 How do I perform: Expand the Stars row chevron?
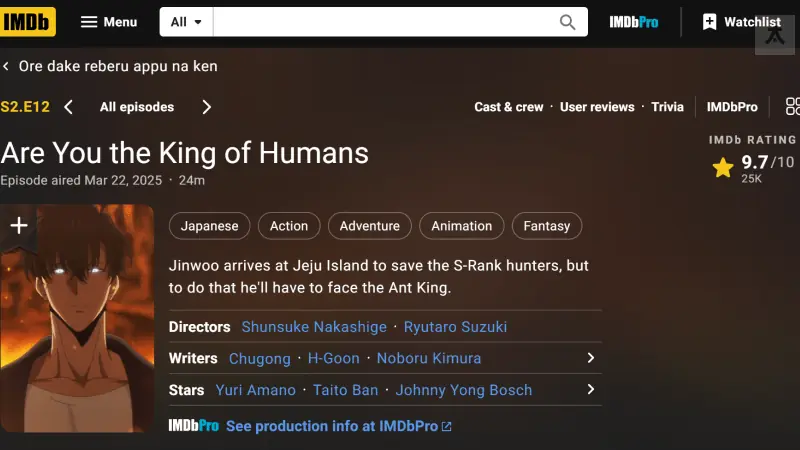pos(590,390)
